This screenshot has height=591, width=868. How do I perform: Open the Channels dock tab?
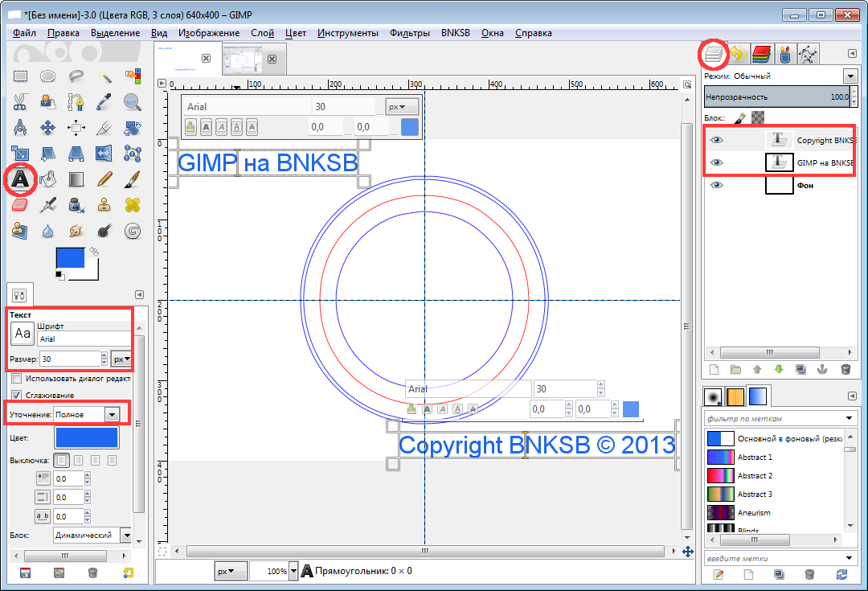(762, 54)
